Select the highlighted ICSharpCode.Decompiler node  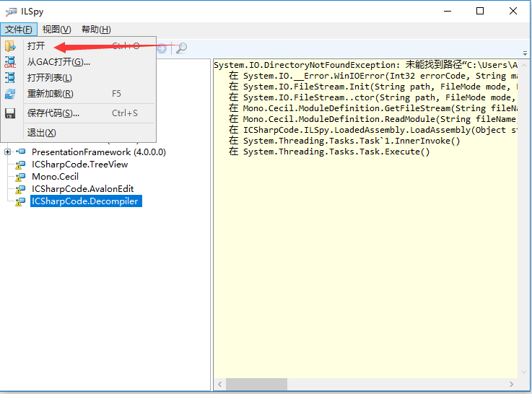tap(85, 201)
